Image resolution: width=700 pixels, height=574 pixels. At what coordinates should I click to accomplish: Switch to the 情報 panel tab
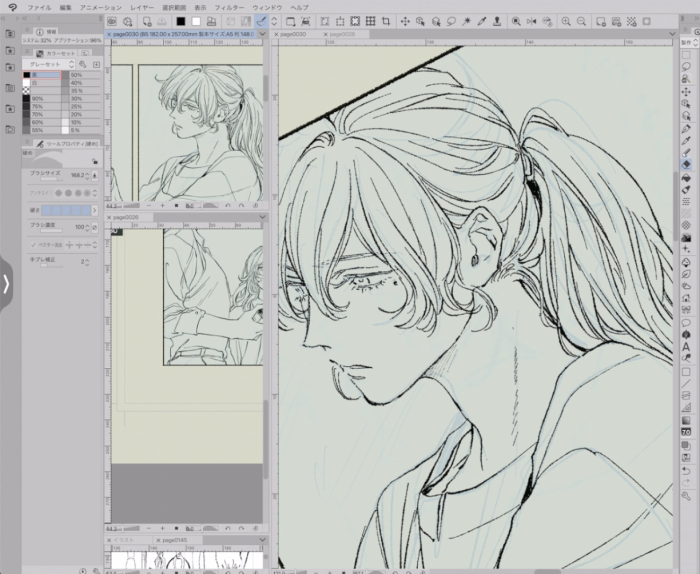(47, 31)
